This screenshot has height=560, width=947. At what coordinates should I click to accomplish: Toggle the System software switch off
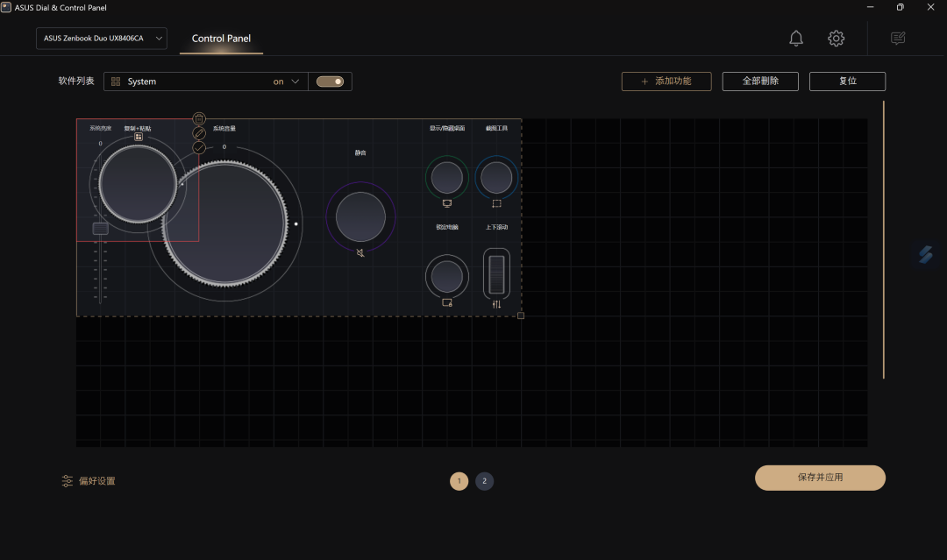point(330,82)
